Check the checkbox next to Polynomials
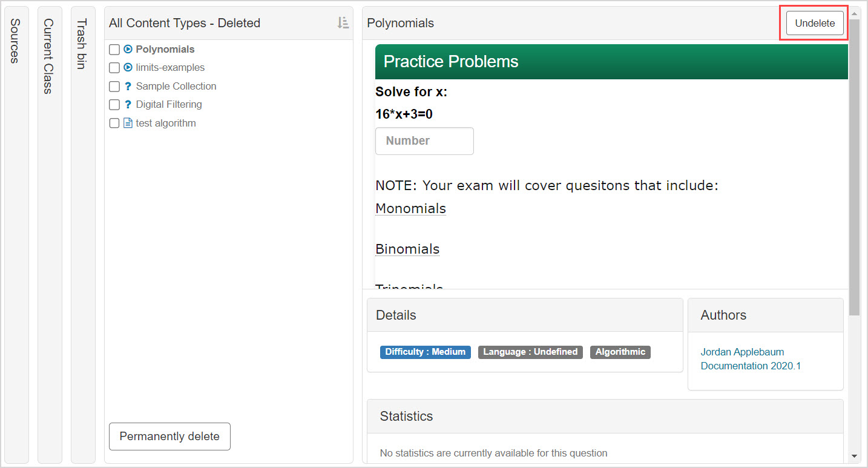The width and height of the screenshot is (868, 468). (114, 49)
